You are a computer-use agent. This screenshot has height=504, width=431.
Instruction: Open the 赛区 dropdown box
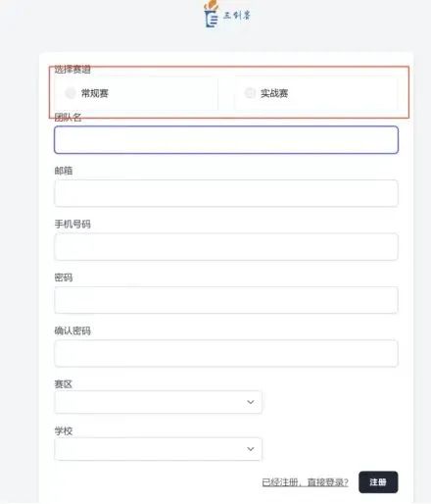(x=158, y=402)
